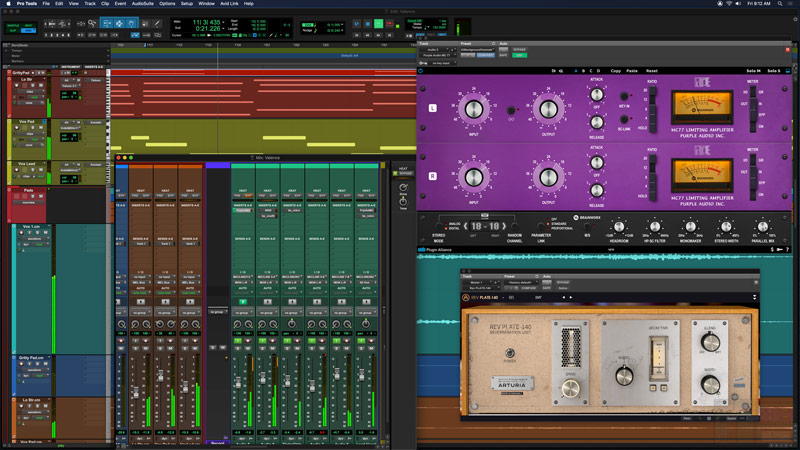Open Rev Plate-140 preset dropdown
Viewport: 800px width, 450px height.
pyautogui.click(x=521, y=283)
